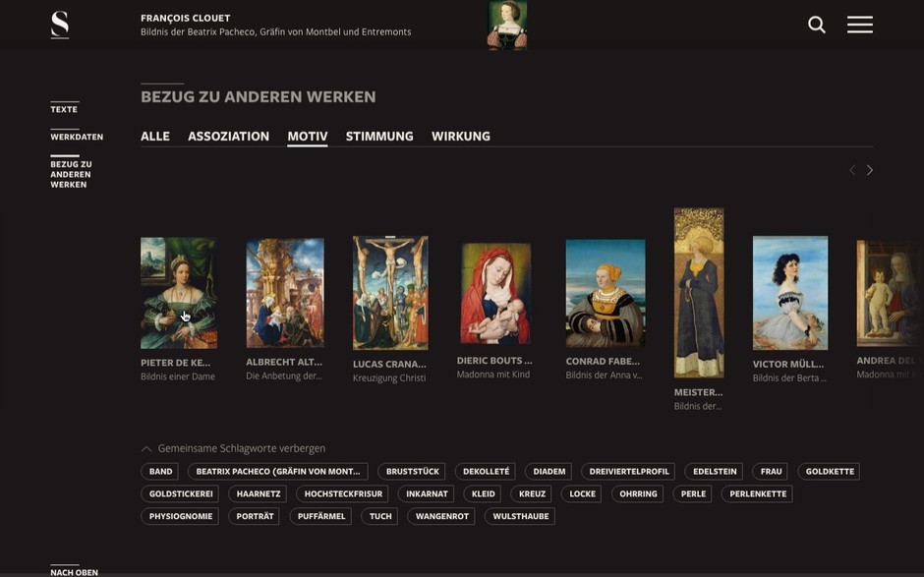
Task: Click DIERIC BOUTS ... artist caption
Action: pyautogui.click(x=493, y=360)
